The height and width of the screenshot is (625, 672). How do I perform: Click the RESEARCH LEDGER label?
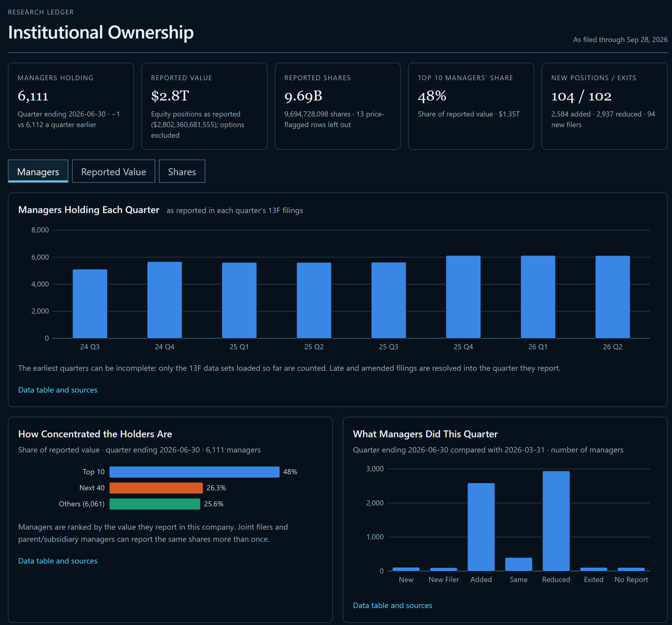(x=41, y=12)
